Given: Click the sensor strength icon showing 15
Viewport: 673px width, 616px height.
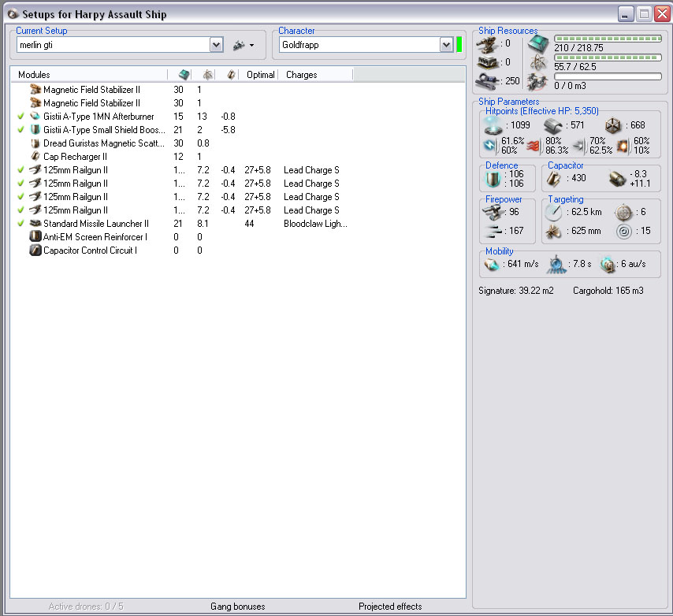Looking at the screenshot, I should (x=623, y=232).
